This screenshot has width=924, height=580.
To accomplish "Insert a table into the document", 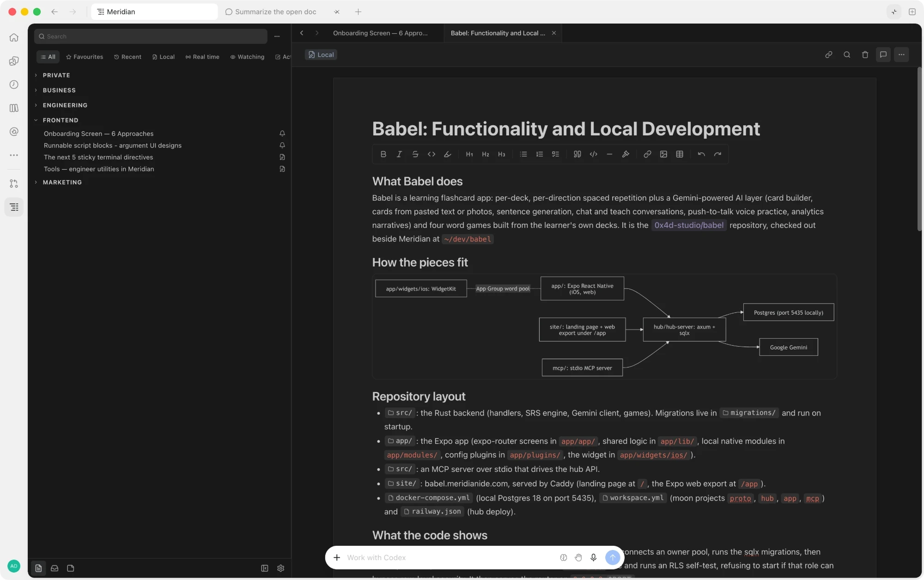I will click(680, 154).
